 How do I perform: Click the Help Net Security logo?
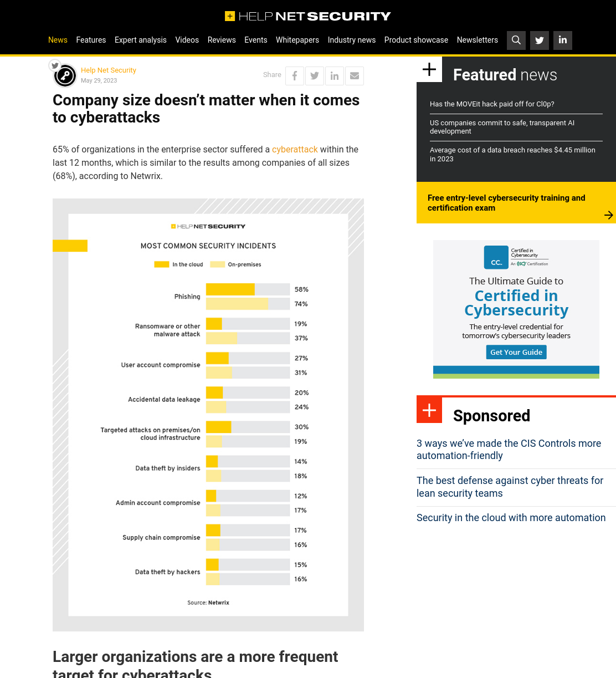tap(308, 16)
